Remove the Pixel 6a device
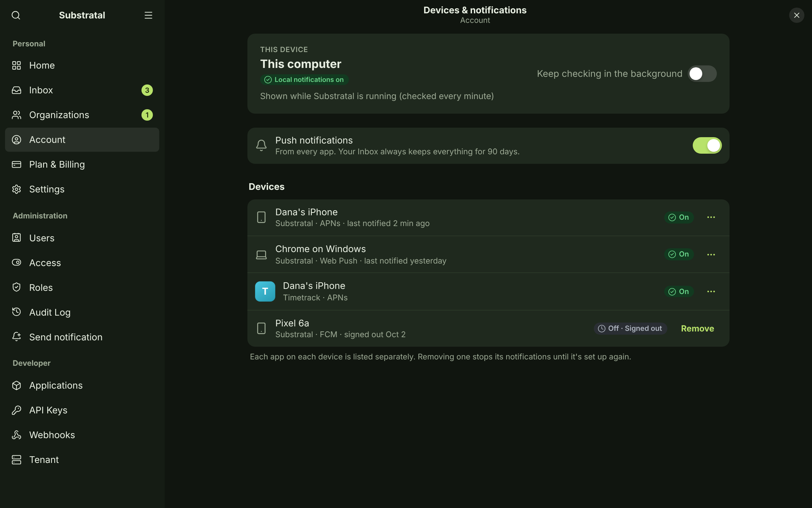 tap(697, 328)
